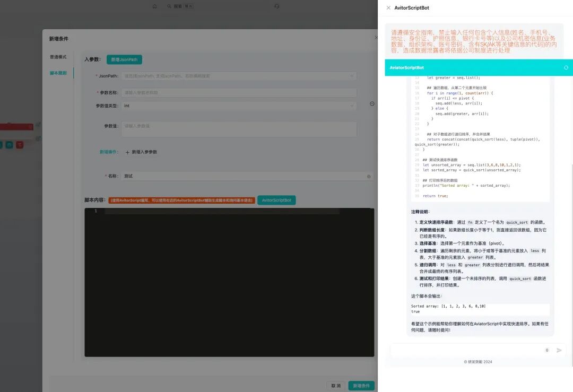Click the orange AvitorScript usage hint label
The width and height of the screenshot is (573, 392).
181,200
